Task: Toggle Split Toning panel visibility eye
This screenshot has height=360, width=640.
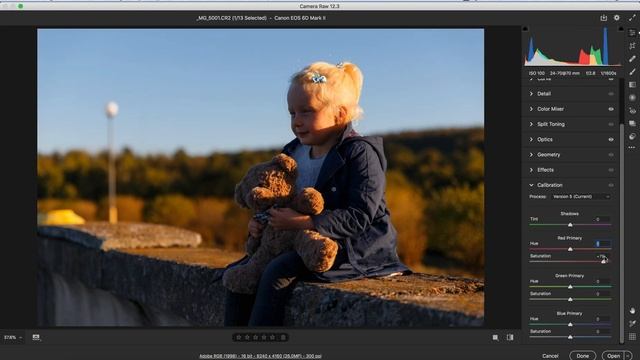Action: pos(611,124)
